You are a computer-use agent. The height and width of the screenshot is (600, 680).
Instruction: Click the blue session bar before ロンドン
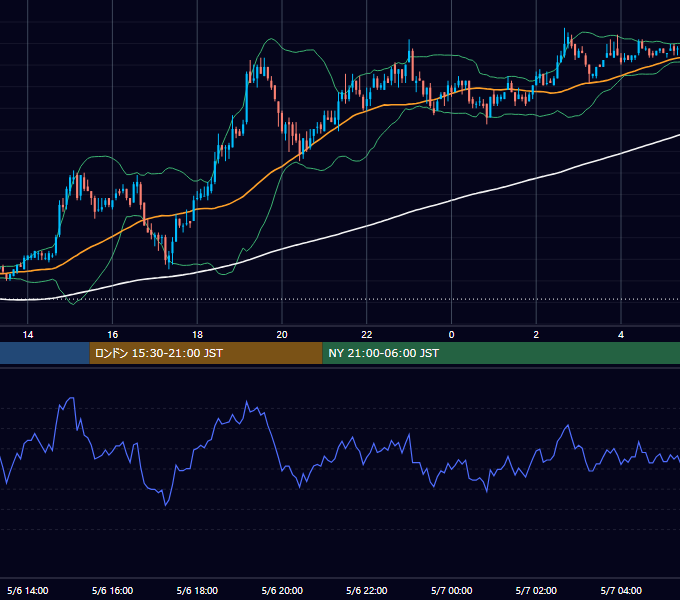coord(45,353)
